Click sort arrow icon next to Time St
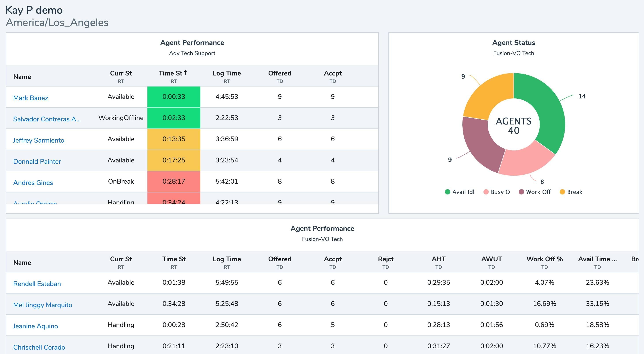The width and height of the screenshot is (644, 354). pyautogui.click(x=186, y=73)
